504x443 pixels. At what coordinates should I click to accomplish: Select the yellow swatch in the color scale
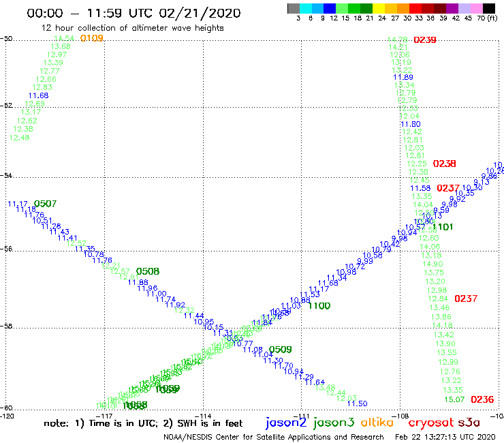(379, 8)
